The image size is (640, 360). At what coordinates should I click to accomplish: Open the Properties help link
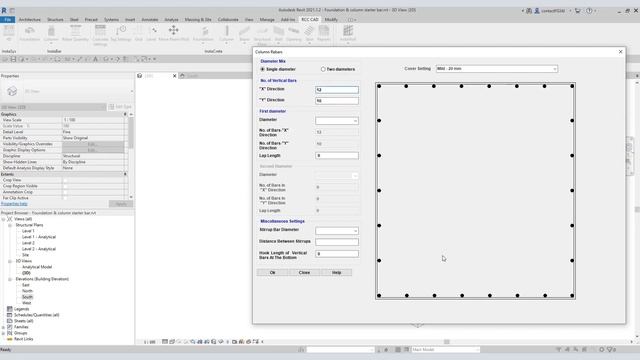[14, 204]
